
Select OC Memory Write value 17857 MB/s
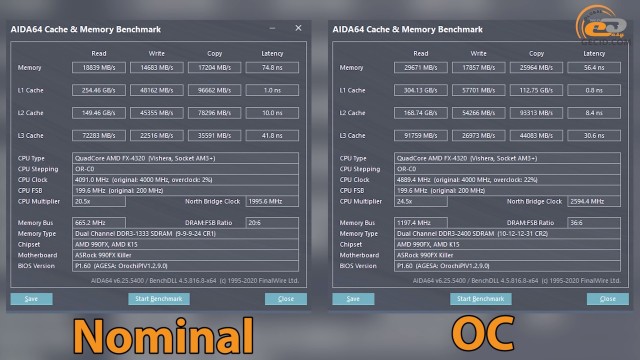tap(478, 67)
